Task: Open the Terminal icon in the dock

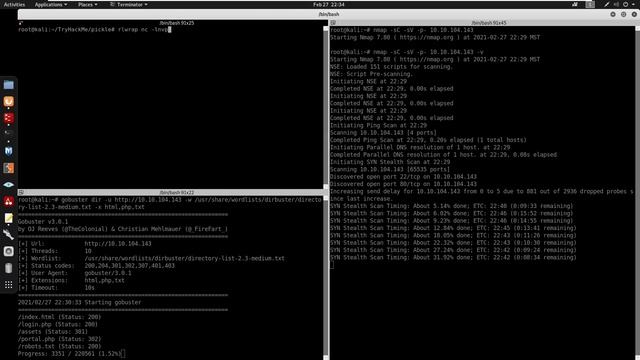Action: point(9,133)
